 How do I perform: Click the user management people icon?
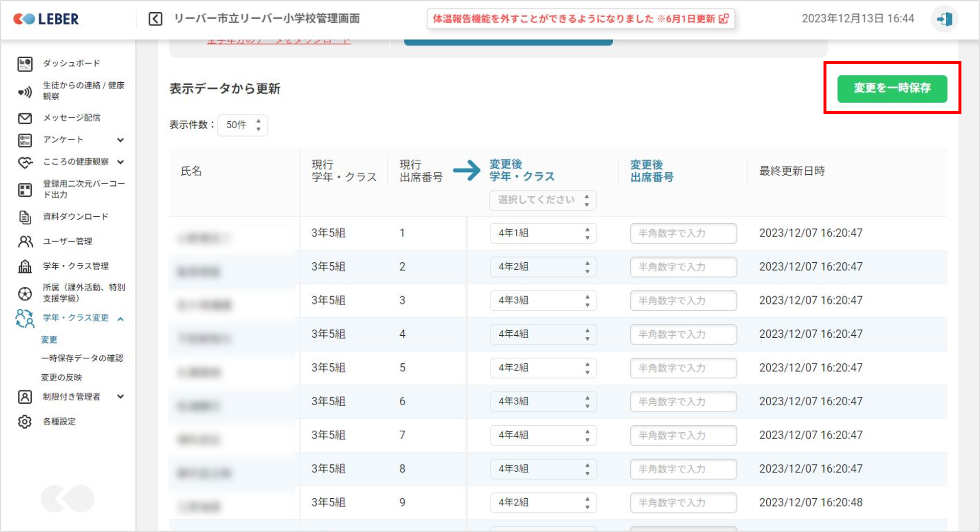pos(25,241)
